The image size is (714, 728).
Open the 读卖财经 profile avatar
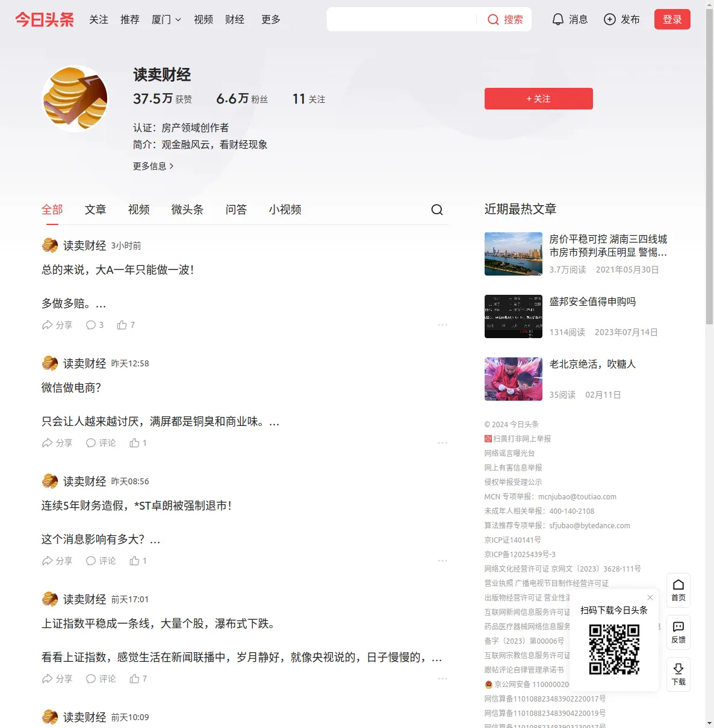(75, 99)
